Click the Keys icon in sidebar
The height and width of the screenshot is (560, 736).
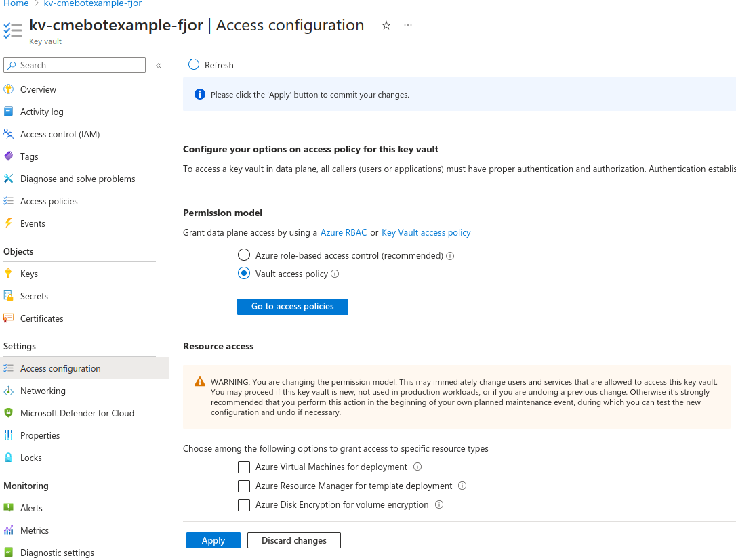[x=8, y=274]
